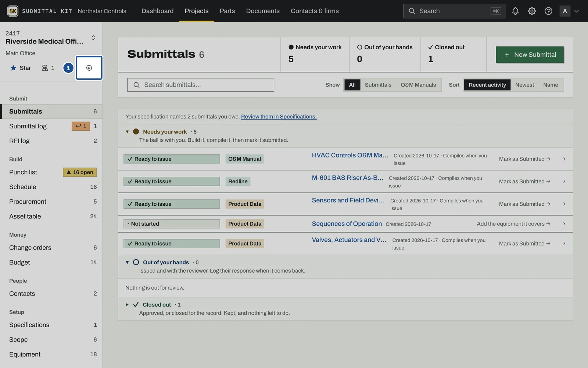588x368 pixels.
Task: Show All submittal types
Action: point(352,85)
